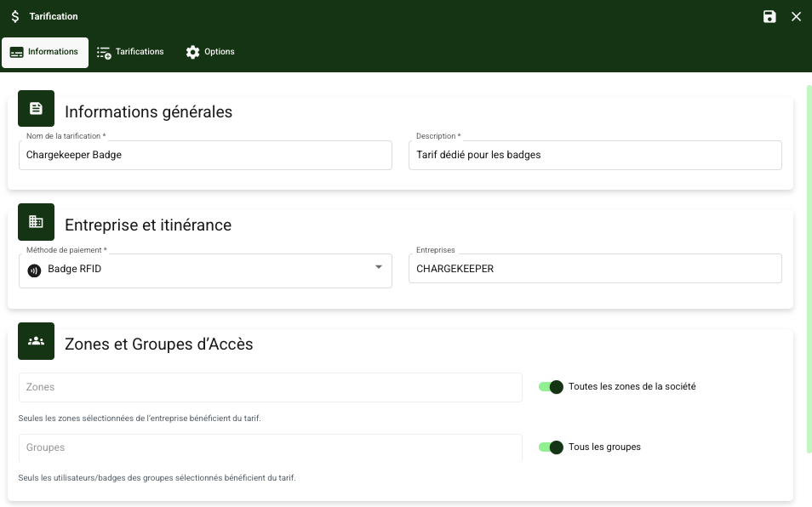This screenshot has width=812, height=507.
Task: Click the list icon beside Tarifications
Action: tap(104, 53)
